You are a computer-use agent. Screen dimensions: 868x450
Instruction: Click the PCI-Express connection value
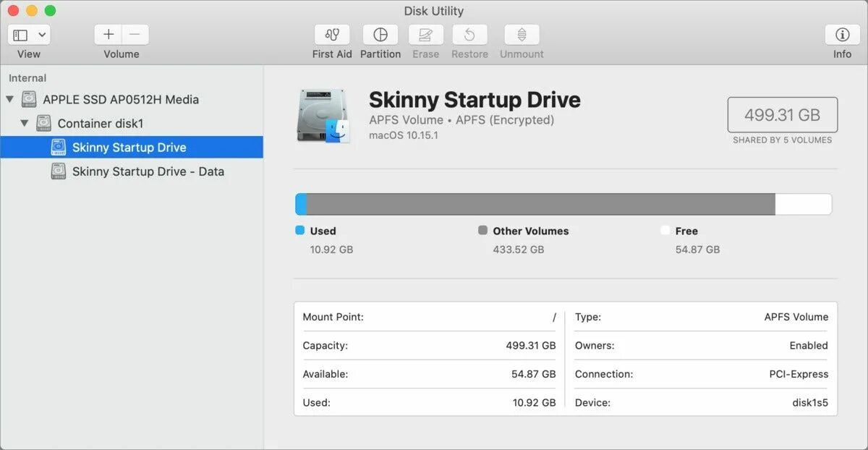tap(799, 374)
